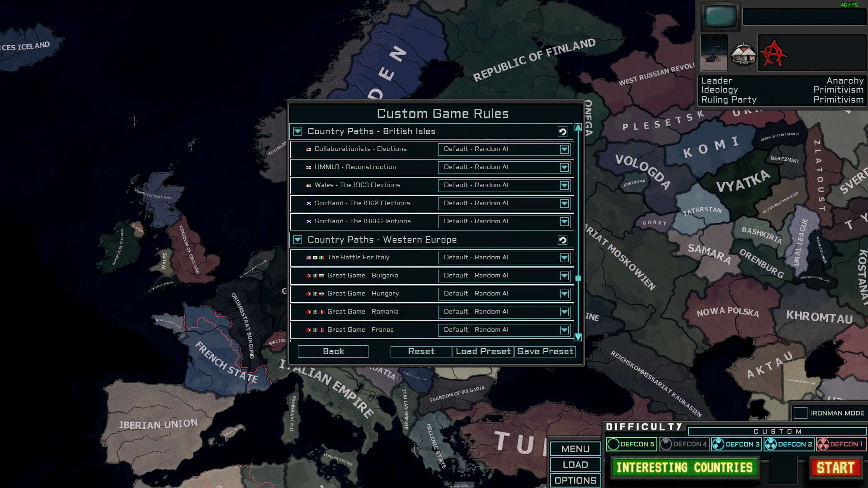Viewport: 868px width, 488px height.
Task: Collapse the Country Paths - British Isles section
Action: click(x=298, y=131)
